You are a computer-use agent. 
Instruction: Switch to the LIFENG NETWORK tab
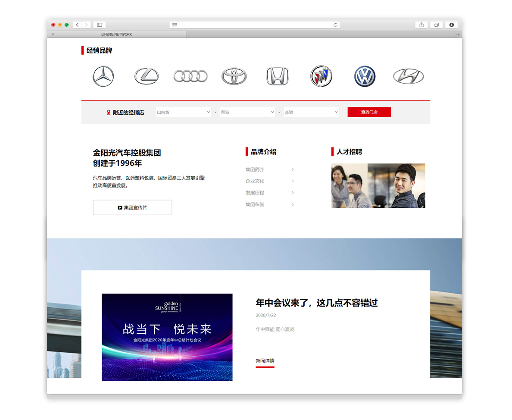coord(116,34)
